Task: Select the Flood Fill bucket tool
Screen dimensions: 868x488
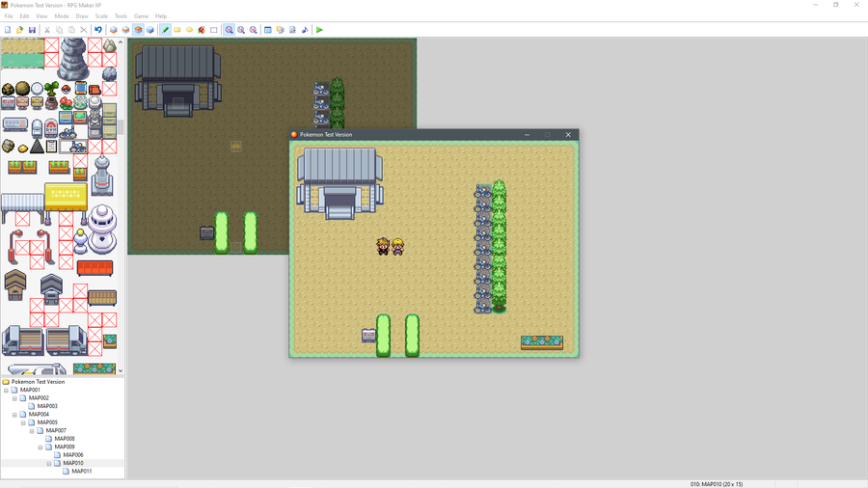Action: pos(202,30)
